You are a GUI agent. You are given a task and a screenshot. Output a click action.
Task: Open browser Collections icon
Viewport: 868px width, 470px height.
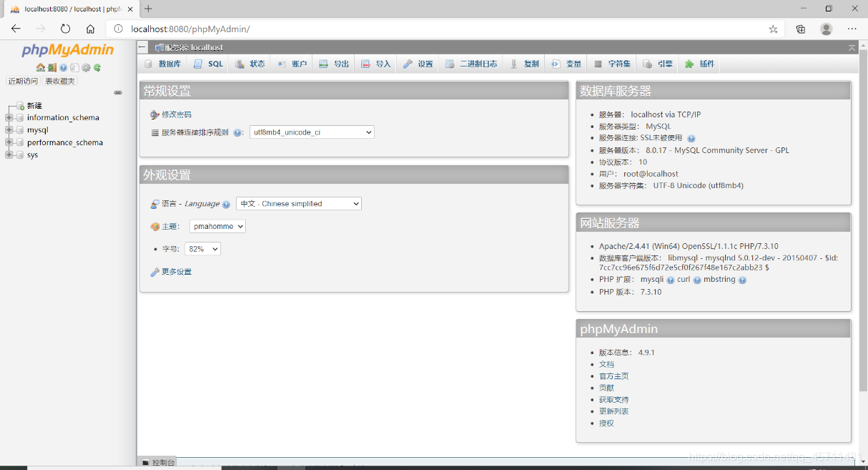pyautogui.click(x=801, y=29)
